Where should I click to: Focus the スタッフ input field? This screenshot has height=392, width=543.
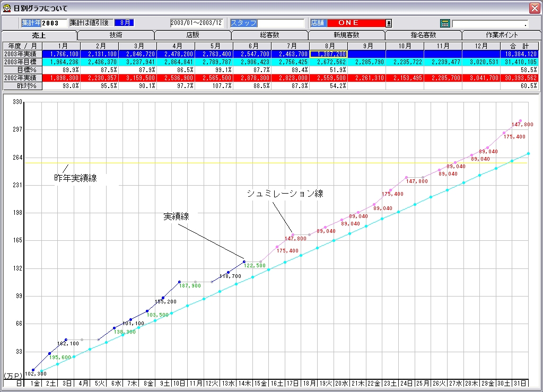(x=281, y=23)
